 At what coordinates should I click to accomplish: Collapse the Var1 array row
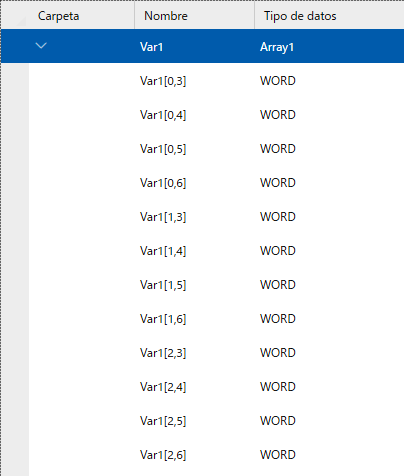tap(41, 46)
